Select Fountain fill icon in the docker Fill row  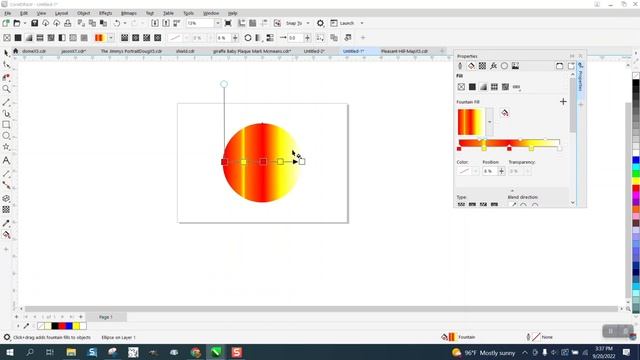(x=483, y=87)
